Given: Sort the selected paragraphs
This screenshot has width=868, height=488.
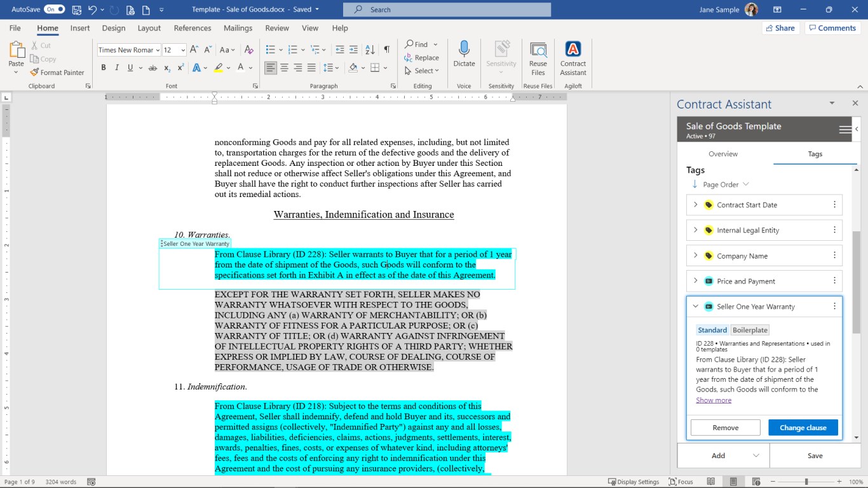Looking at the screenshot, I should coord(370,50).
